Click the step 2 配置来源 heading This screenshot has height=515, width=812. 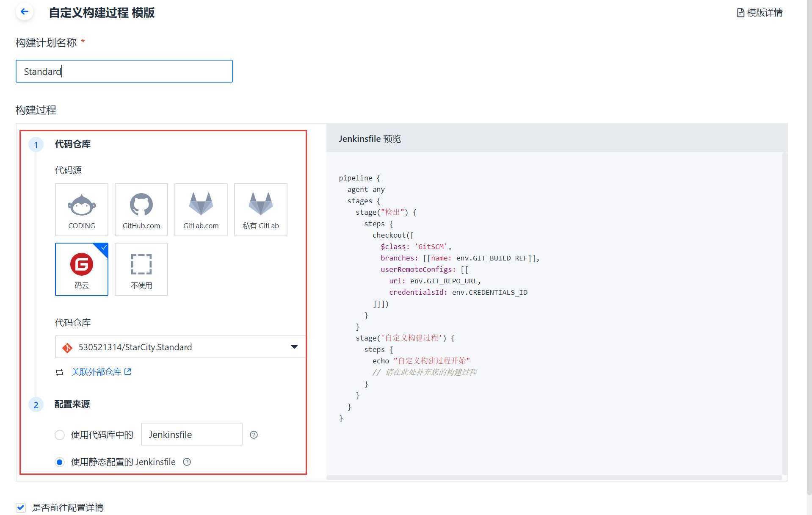[72, 404]
